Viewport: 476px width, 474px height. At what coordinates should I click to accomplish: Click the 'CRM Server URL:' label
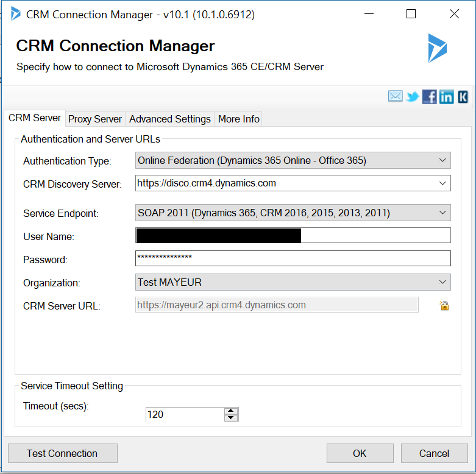pyautogui.click(x=62, y=306)
